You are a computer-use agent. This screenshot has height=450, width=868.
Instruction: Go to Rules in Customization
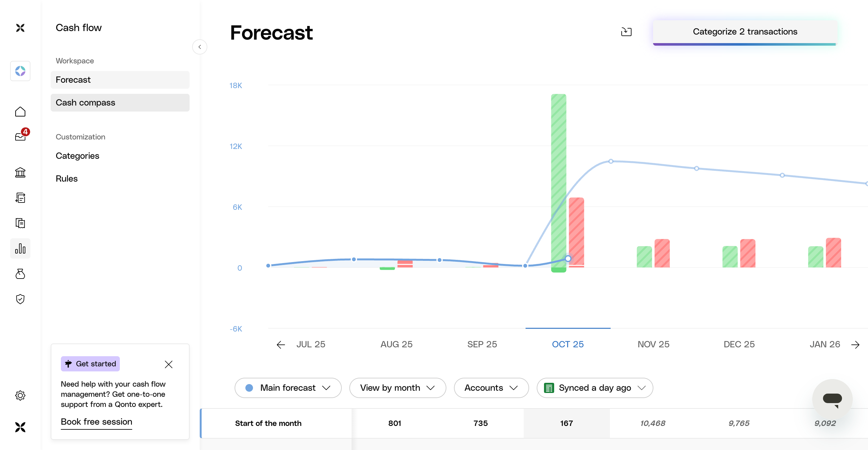click(67, 178)
